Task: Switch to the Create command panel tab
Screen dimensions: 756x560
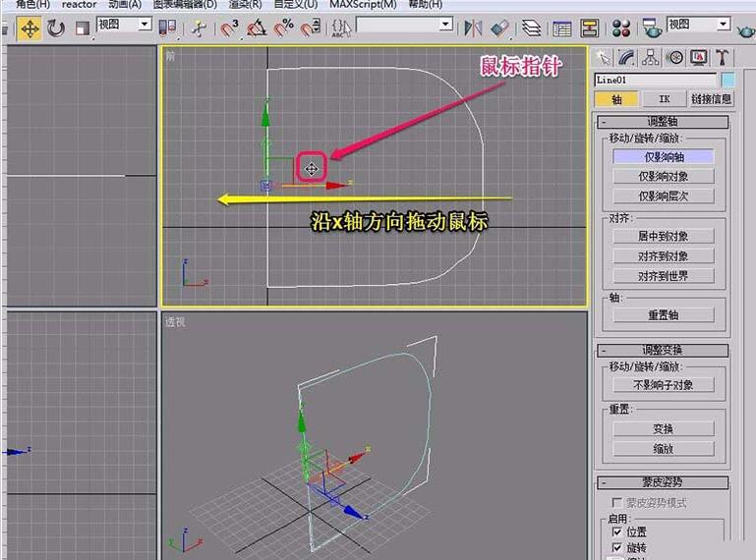Action: pos(604,58)
